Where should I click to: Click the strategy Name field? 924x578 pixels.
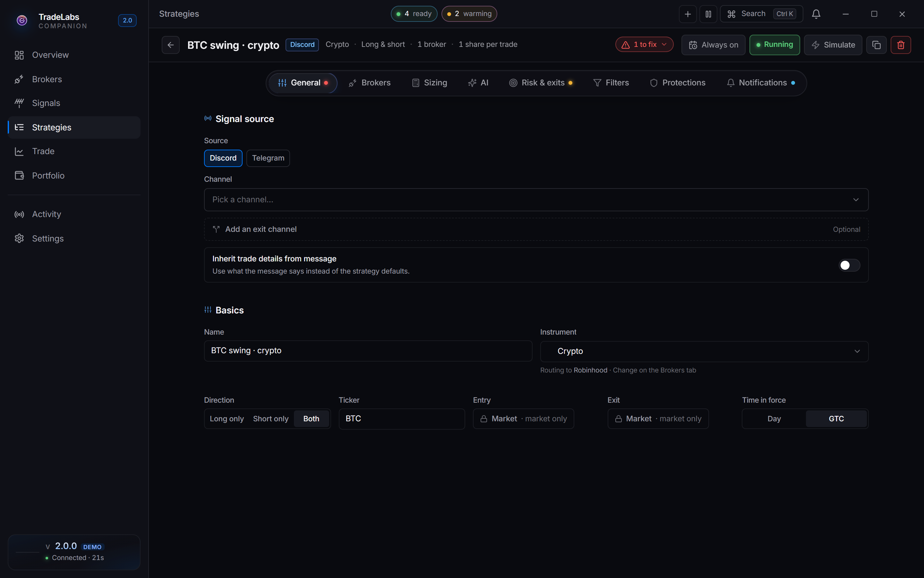[368, 351]
